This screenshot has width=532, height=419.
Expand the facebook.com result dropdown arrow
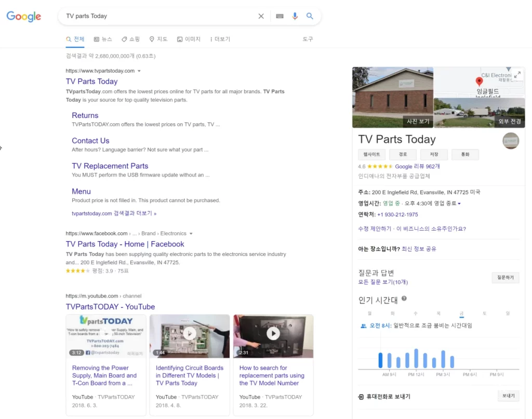coord(191,233)
